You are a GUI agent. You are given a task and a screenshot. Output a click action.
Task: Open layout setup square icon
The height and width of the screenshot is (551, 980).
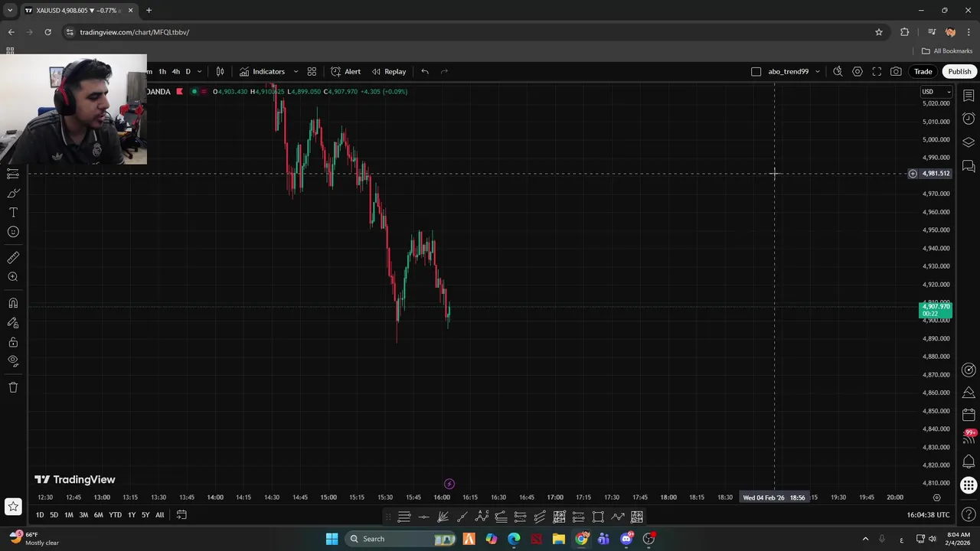pos(756,71)
